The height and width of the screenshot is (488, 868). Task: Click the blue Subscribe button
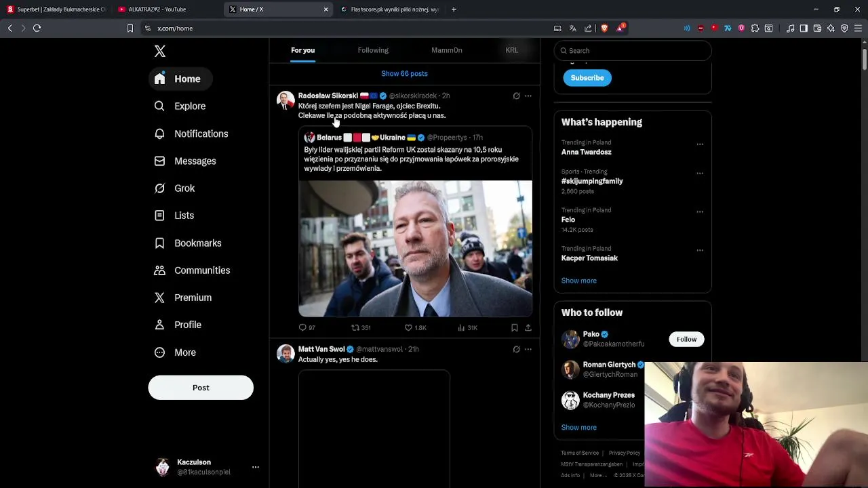pos(587,78)
